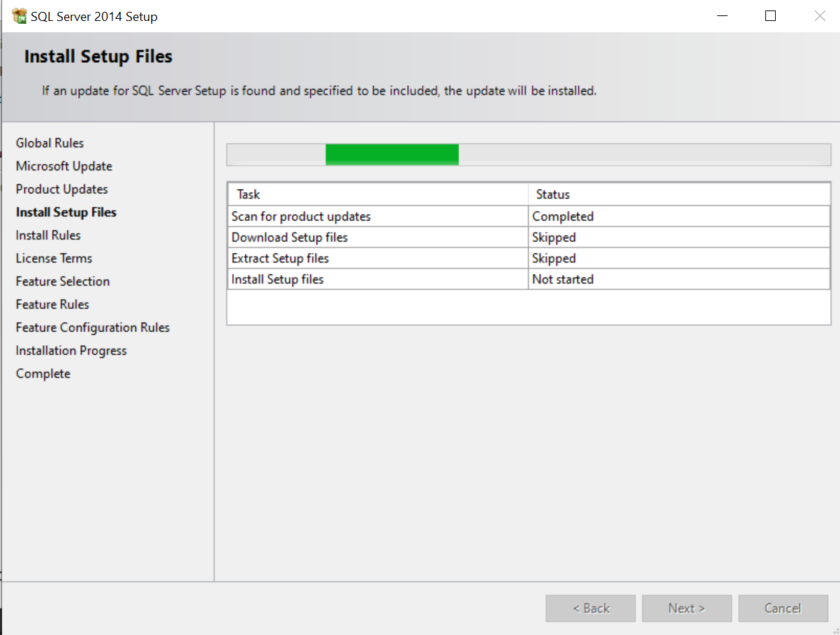The height and width of the screenshot is (635, 840).
Task: Select Installation Progress step in sidebar
Action: click(71, 351)
